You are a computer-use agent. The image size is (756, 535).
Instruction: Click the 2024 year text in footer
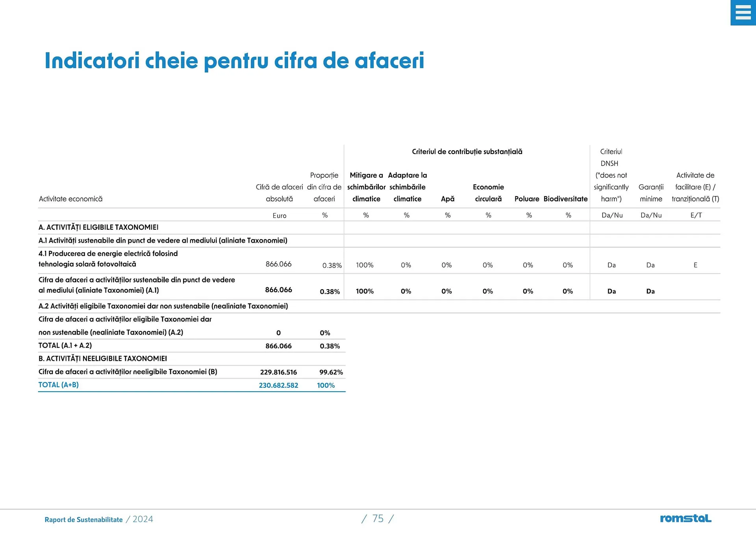(x=143, y=519)
